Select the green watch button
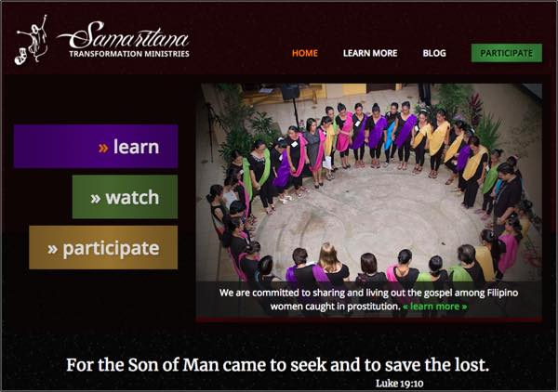 tap(125, 197)
